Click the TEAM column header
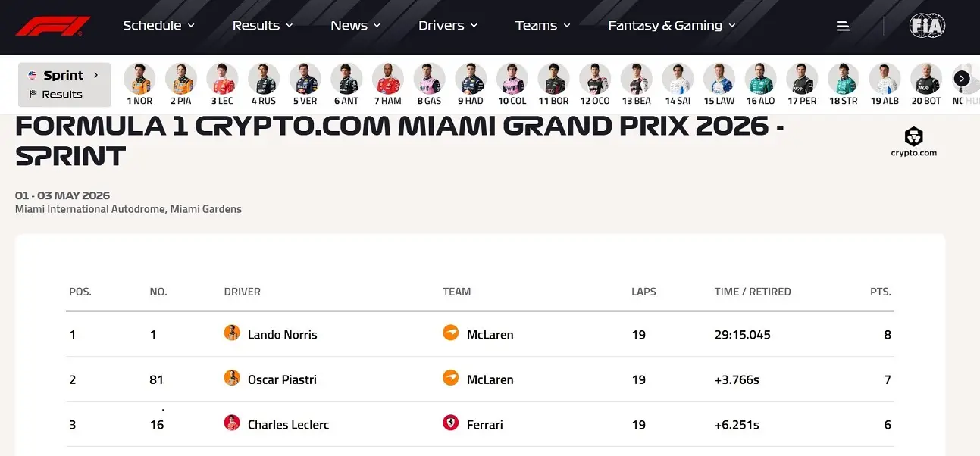Image resolution: width=980 pixels, height=456 pixels. pos(457,292)
